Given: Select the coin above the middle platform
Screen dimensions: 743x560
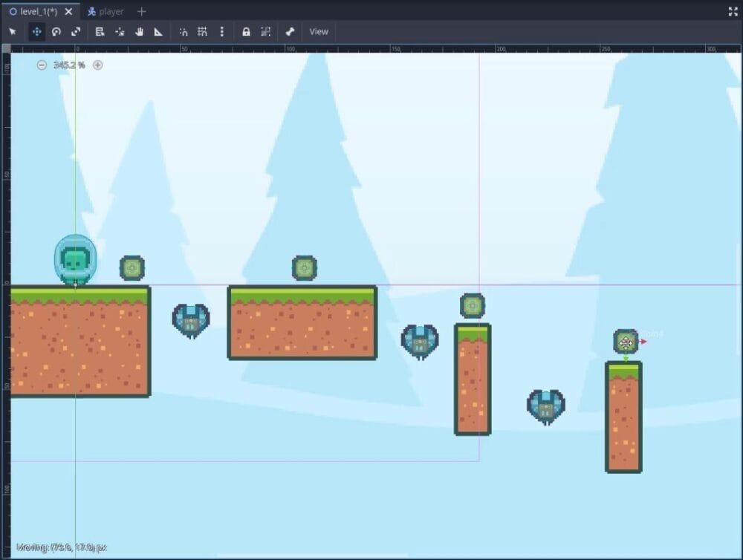Looking at the screenshot, I should (304, 268).
